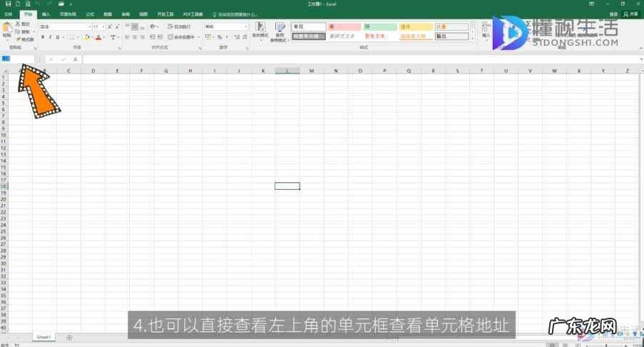Click the bottom align icon
The image size is (644, 347).
click(x=142, y=26)
